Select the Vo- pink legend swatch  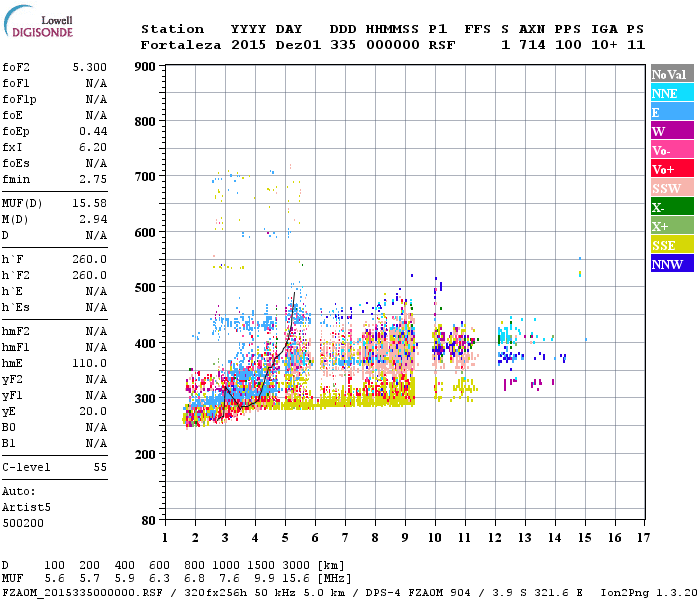tap(672, 150)
